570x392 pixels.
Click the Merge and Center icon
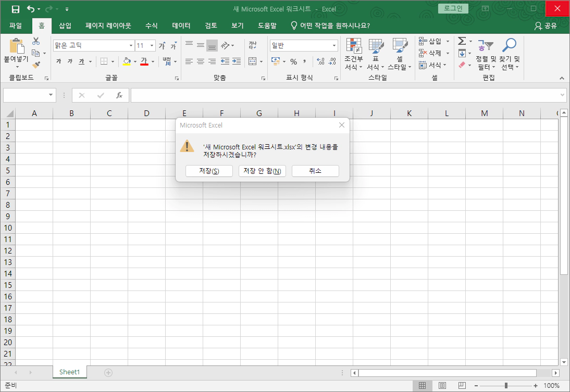(x=253, y=61)
